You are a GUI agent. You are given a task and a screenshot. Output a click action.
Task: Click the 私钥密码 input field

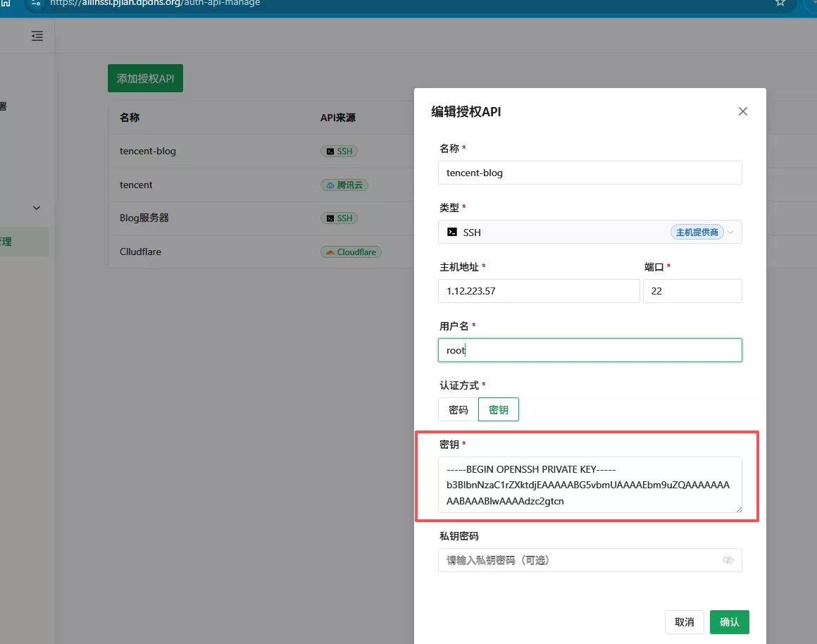pyautogui.click(x=578, y=560)
